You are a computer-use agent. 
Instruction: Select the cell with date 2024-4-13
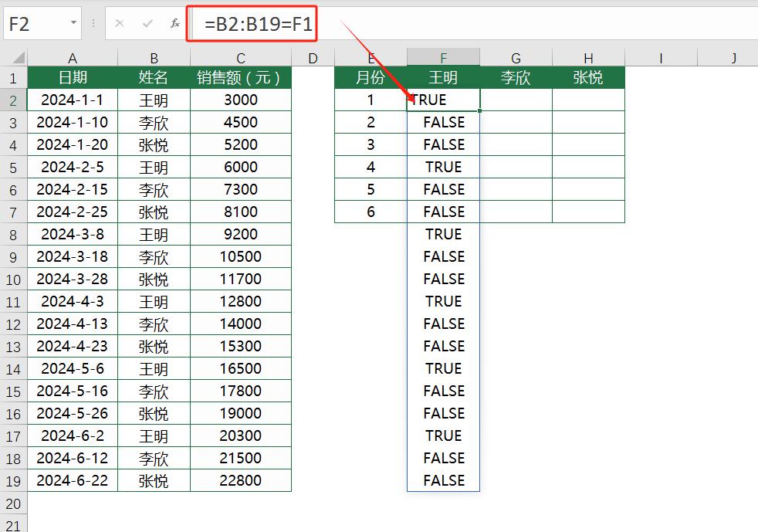point(73,324)
